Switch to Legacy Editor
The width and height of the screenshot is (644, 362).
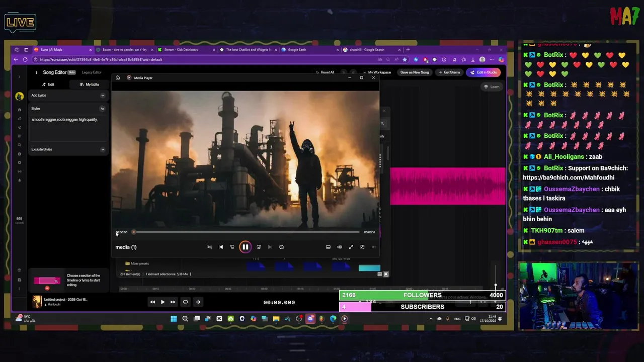92,72
